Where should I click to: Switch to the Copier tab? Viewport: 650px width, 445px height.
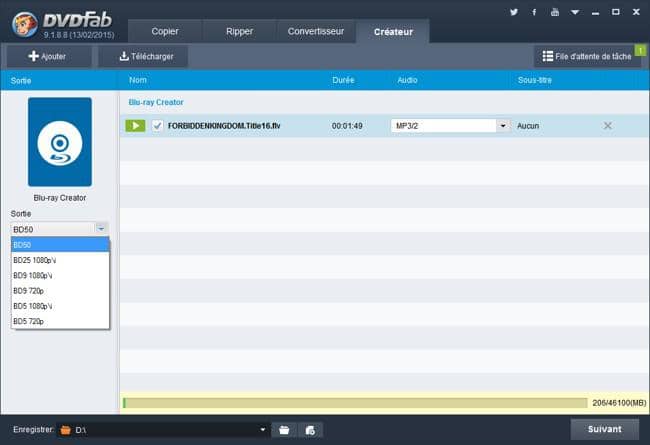[x=165, y=31]
